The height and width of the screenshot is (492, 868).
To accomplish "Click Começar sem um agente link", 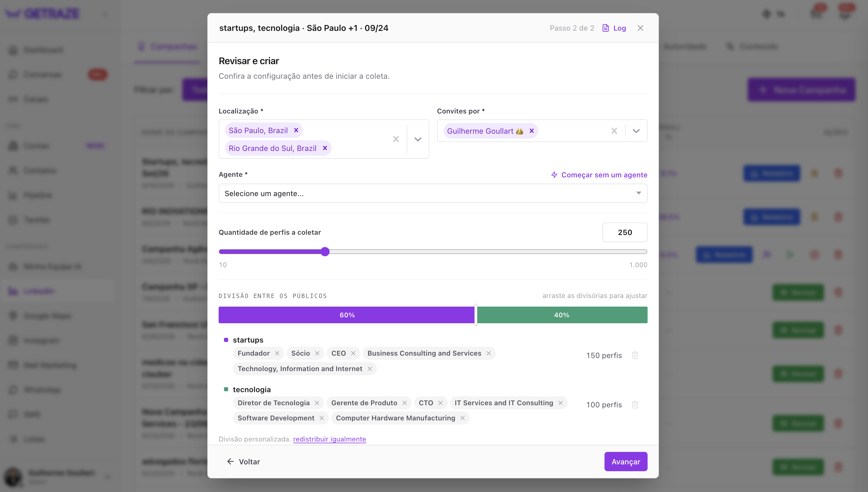I will point(599,175).
